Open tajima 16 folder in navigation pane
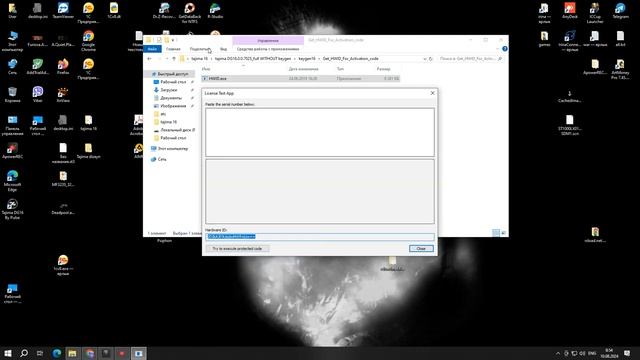Viewport: 640px width, 360px height. [168, 122]
